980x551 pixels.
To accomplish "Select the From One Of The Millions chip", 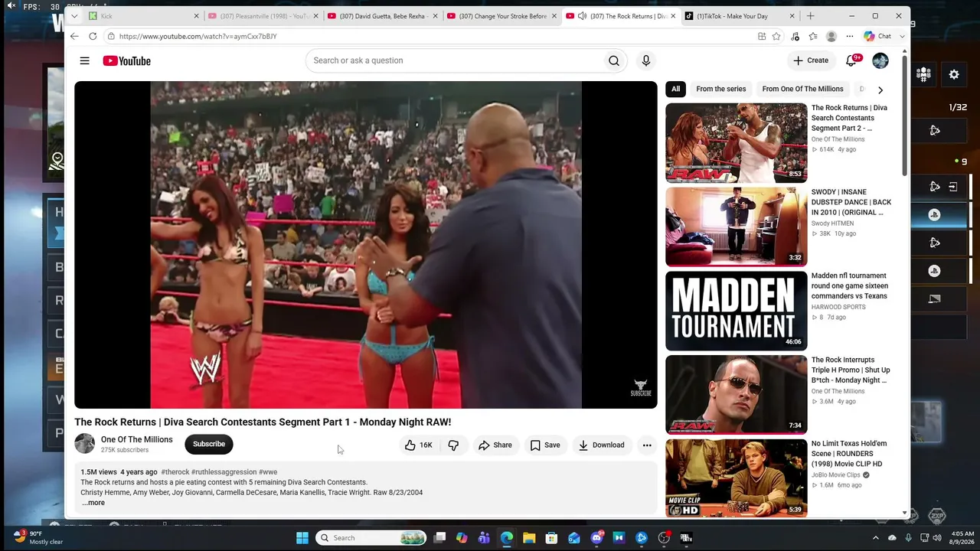I will click(x=802, y=89).
